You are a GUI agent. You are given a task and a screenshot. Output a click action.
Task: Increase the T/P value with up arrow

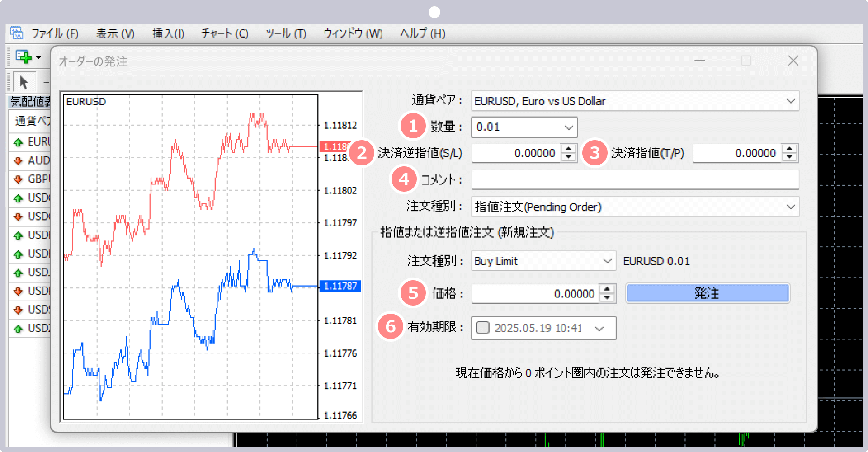789,149
